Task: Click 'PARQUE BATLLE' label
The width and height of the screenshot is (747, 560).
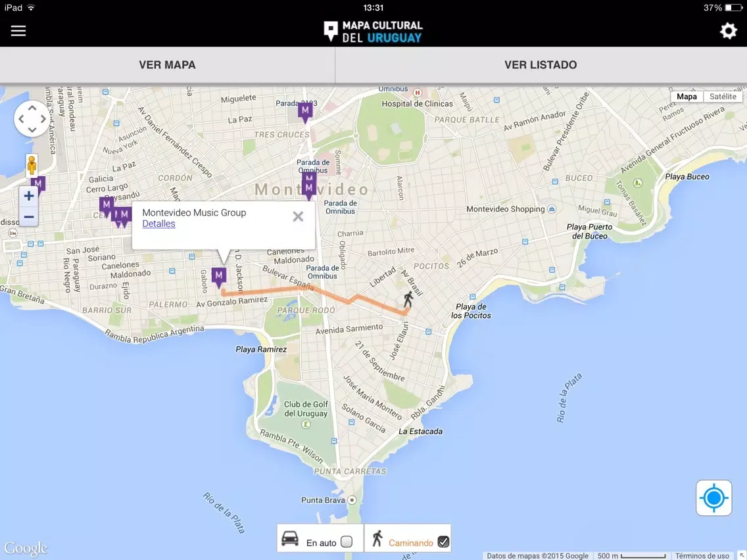Action: coord(467,120)
